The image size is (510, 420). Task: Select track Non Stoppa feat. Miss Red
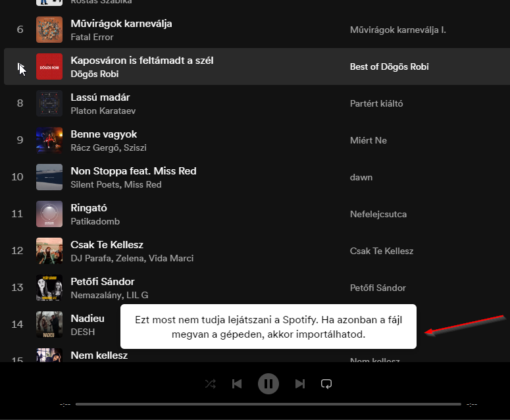[x=134, y=171]
